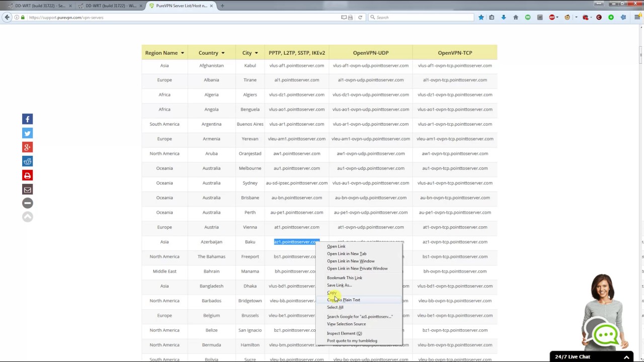Share page via Google+ sidebar icon
Image resolution: width=644 pixels, height=362 pixels.
(x=27, y=147)
